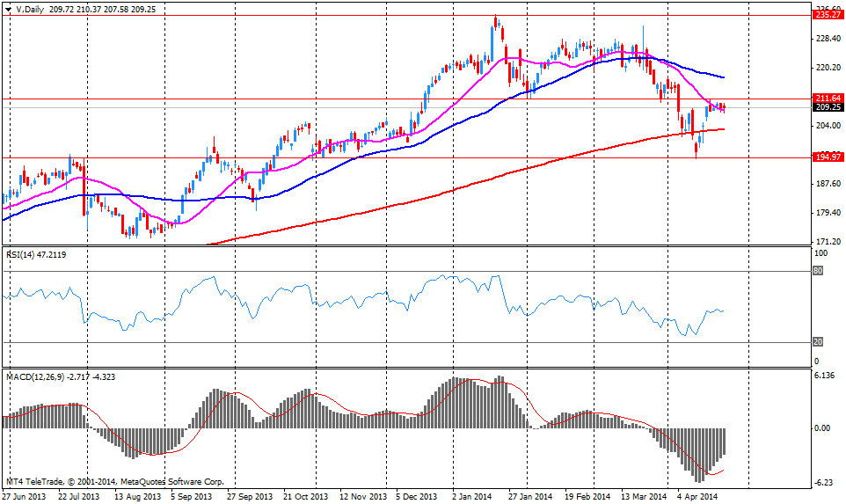Click the MACD 6.136 scale value
The image size is (846, 504).
[825, 375]
